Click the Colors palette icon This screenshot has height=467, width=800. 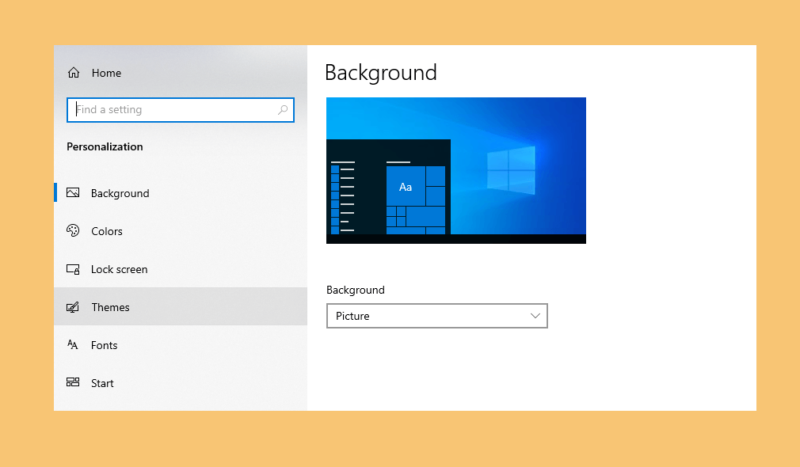(x=73, y=231)
